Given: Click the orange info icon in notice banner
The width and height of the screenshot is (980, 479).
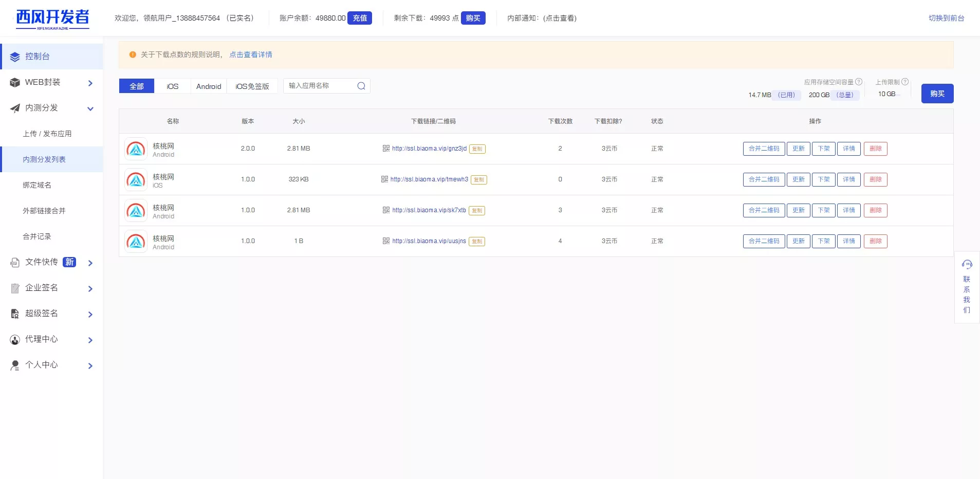Looking at the screenshot, I should pyautogui.click(x=133, y=54).
